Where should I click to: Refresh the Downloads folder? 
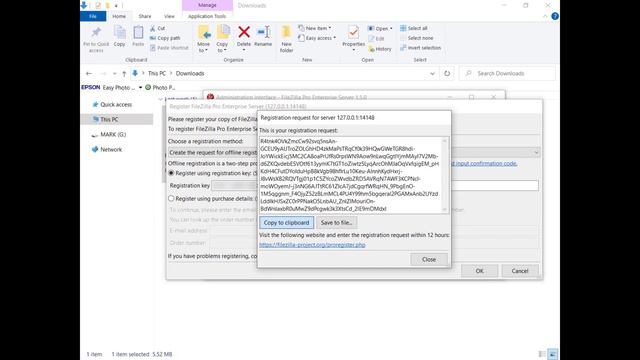point(447,73)
